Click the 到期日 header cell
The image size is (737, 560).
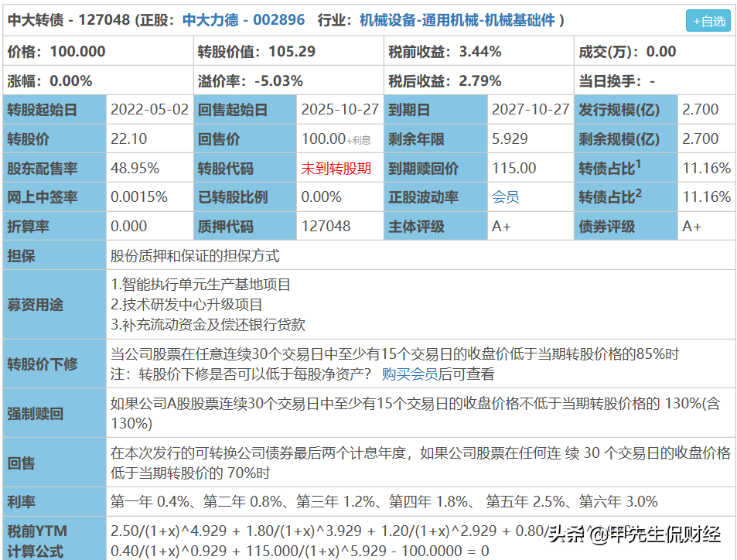pos(435,110)
